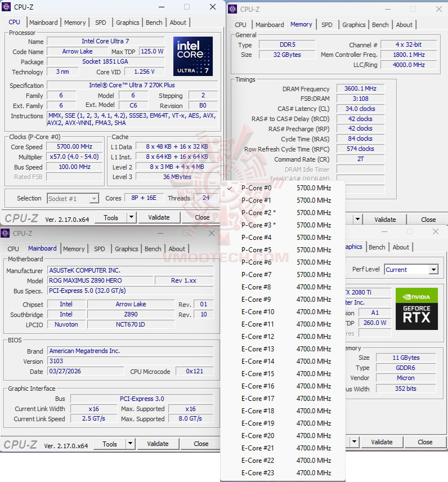The width and height of the screenshot is (448, 482).
Task: Select E-Core #9 in the core list
Action: click(283, 300)
